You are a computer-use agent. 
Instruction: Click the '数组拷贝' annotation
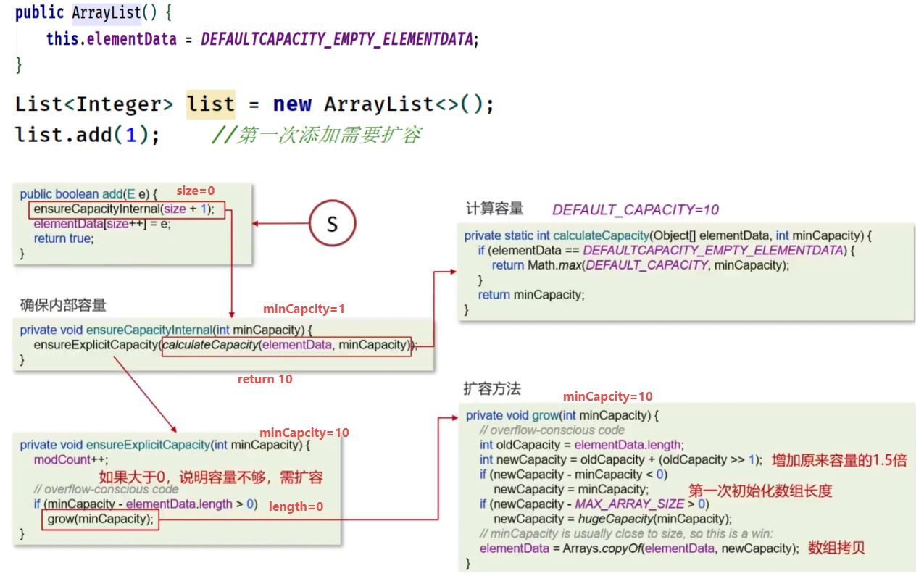(x=836, y=548)
